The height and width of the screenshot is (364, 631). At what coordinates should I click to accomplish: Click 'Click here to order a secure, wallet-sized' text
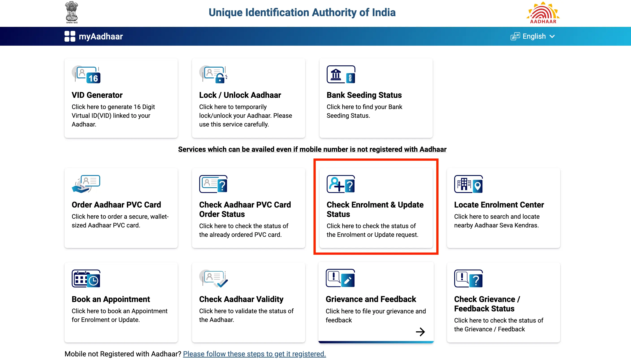click(120, 221)
